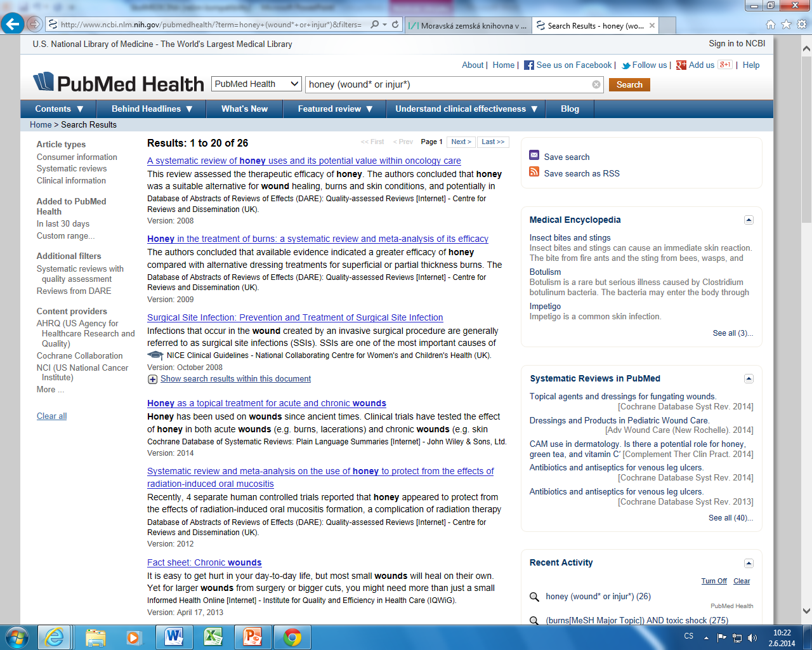This screenshot has height=650, width=812.
Task: Click the RSS feed icon
Action: (x=534, y=172)
